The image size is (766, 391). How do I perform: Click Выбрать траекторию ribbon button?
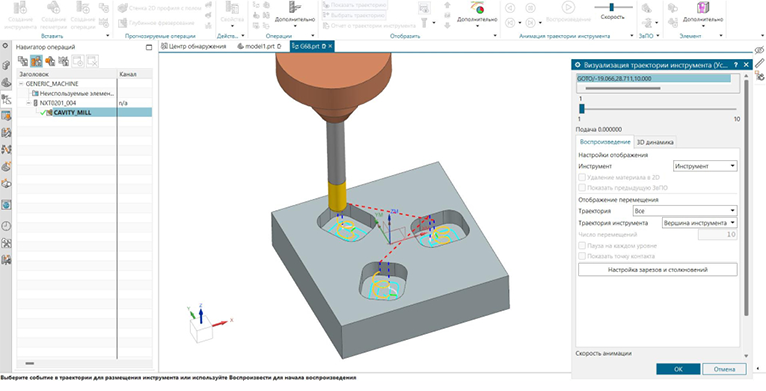click(355, 15)
